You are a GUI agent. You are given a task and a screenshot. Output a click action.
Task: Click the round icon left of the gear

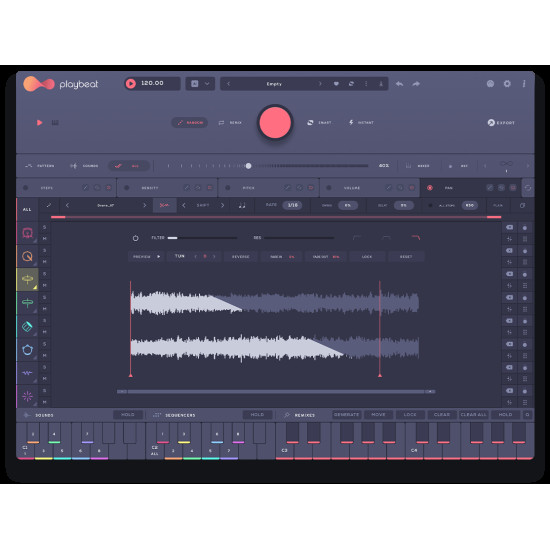click(x=490, y=84)
